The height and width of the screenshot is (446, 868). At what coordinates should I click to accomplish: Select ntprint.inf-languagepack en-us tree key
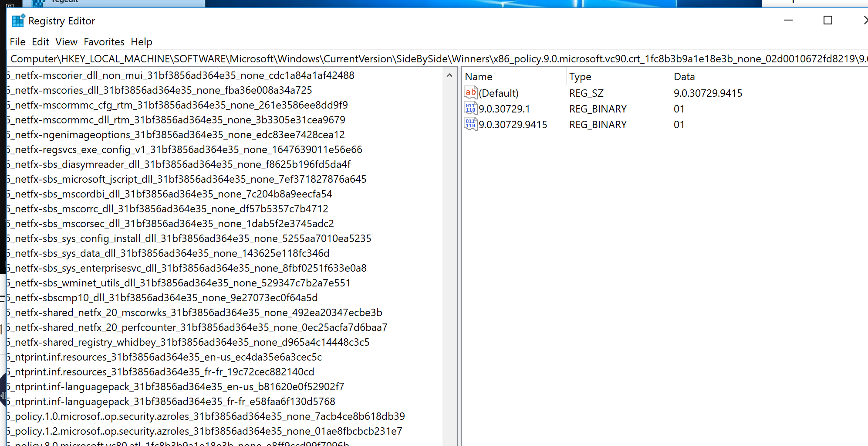coord(176,387)
